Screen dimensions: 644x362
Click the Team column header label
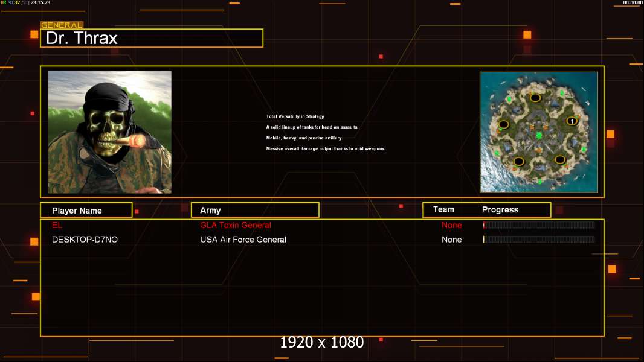click(443, 209)
